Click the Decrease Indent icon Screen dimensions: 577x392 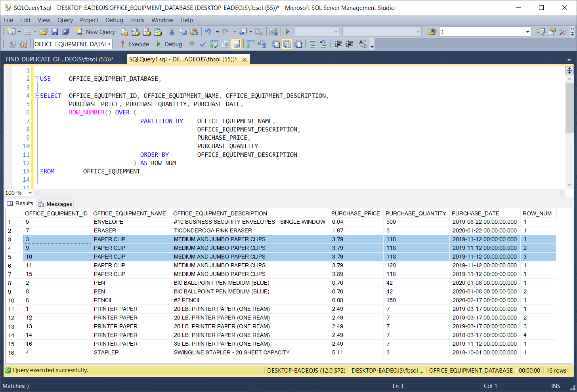click(338, 44)
